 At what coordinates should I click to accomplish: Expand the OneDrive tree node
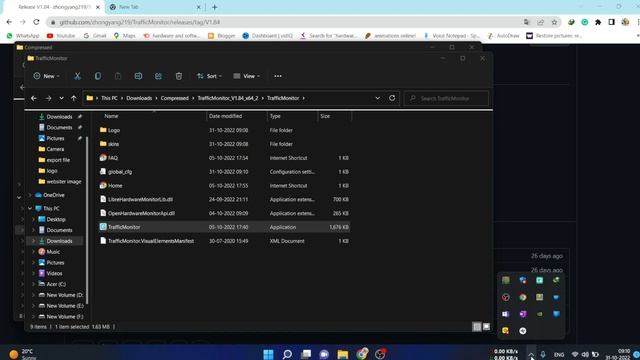pos(30,195)
